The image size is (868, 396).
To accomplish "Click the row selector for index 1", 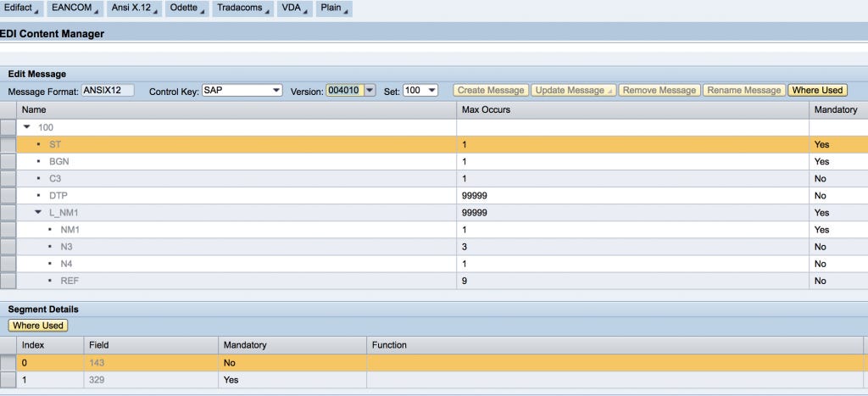I will click(8, 380).
